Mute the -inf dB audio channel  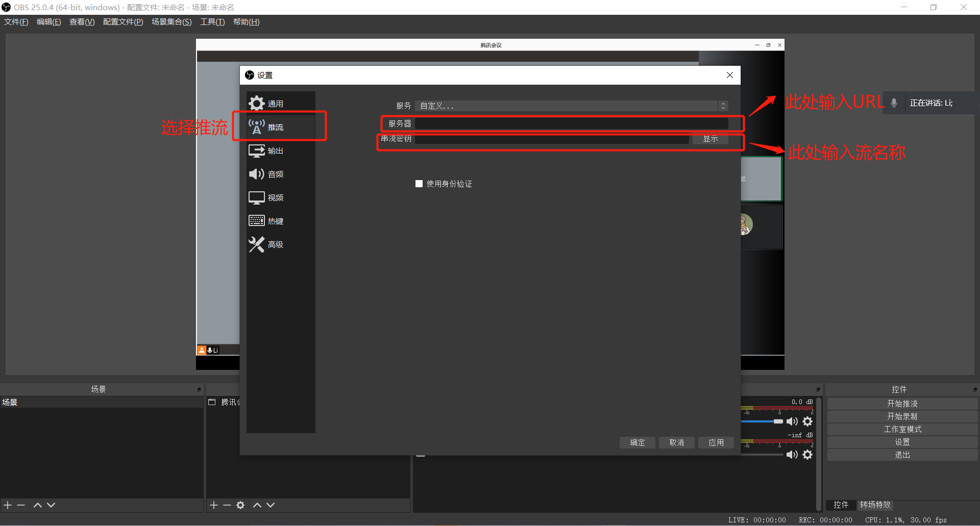point(792,455)
